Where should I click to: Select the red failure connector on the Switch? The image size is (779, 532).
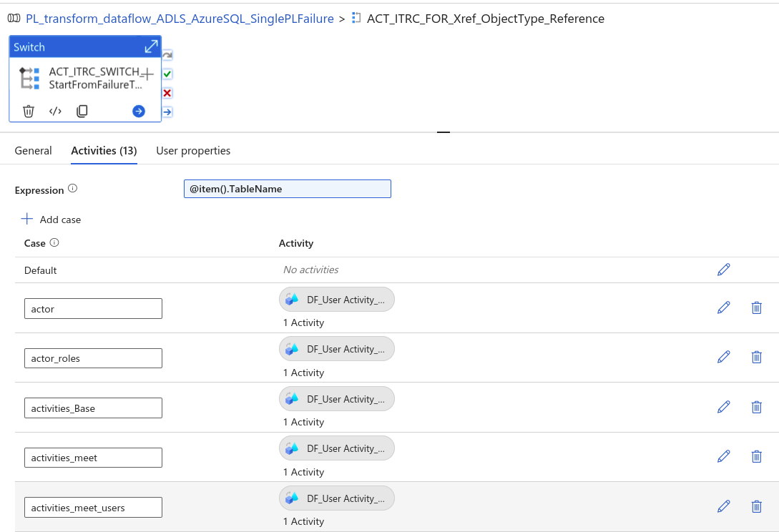166,92
